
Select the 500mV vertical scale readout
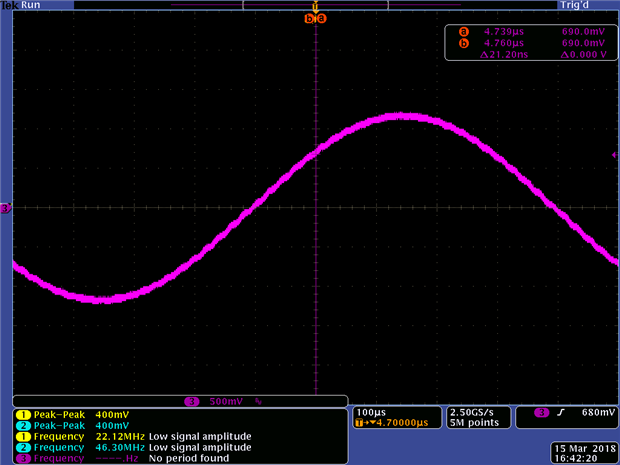[226, 402]
